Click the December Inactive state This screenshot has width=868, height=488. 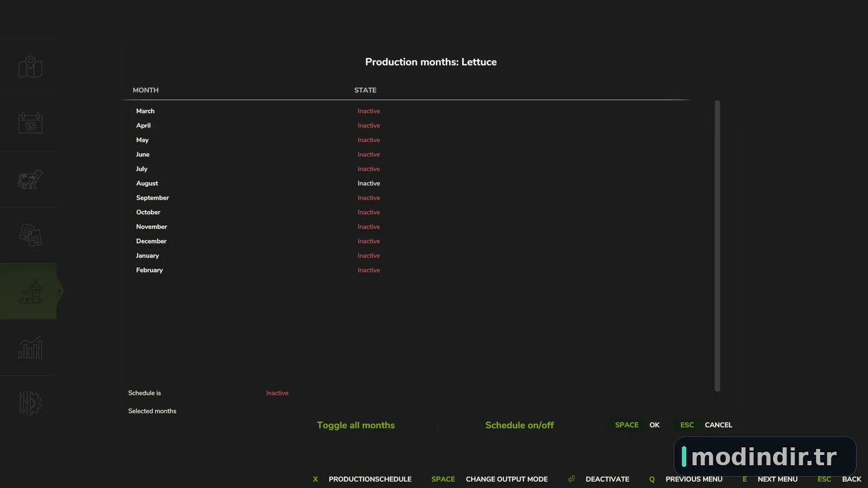pos(369,241)
